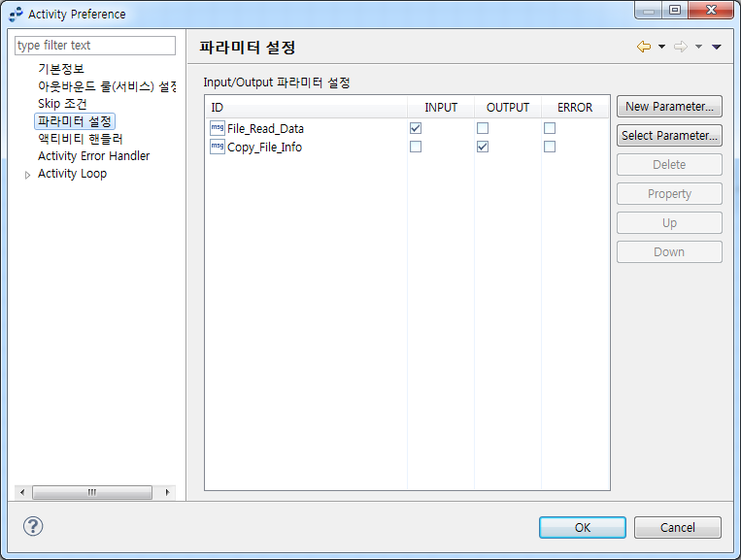
Task: Click the Activity Preference title bar icon
Action: [16, 15]
